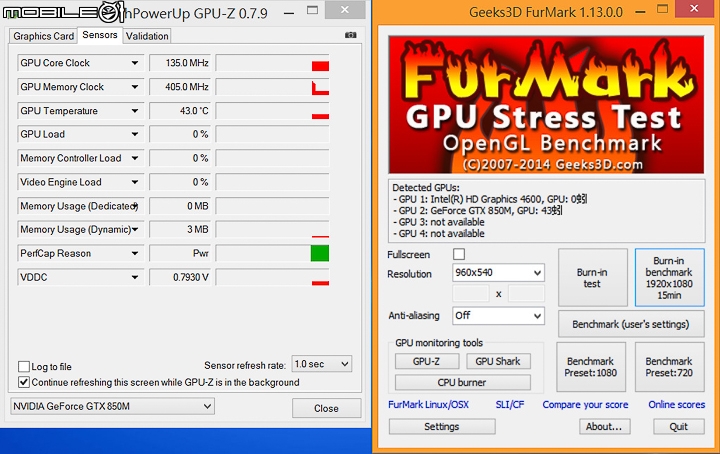Minimize the FurMark window
720x454 pixels.
click(x=640, y=12)
